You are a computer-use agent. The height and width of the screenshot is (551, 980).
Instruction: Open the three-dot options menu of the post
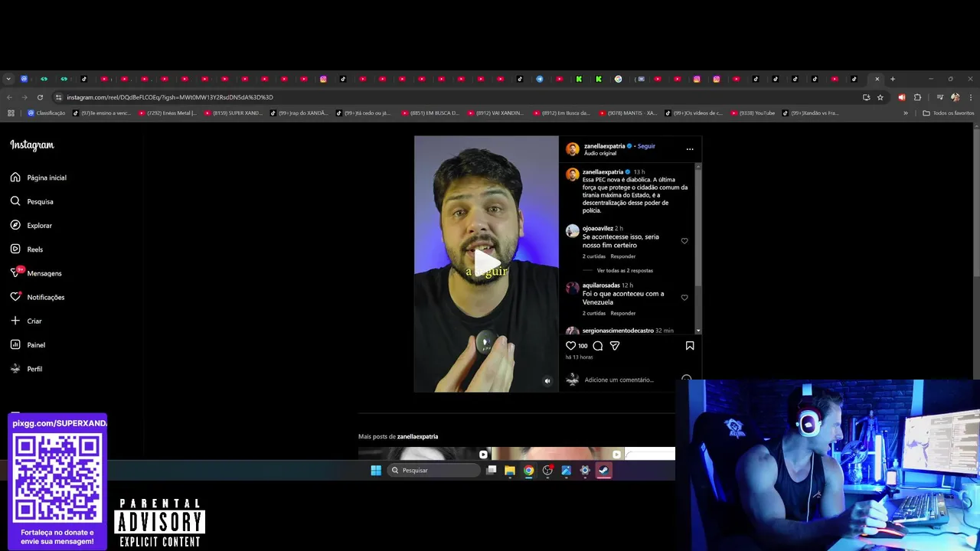coord(690,149)
